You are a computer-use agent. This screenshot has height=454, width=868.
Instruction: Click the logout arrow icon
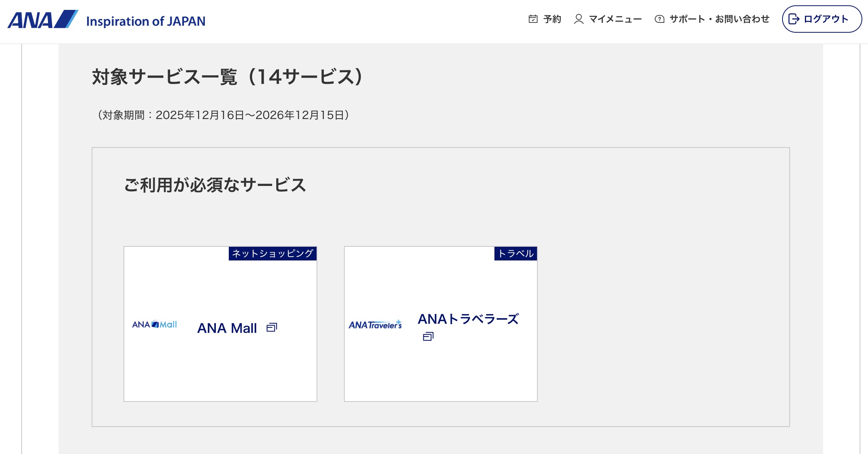[794, 19]
